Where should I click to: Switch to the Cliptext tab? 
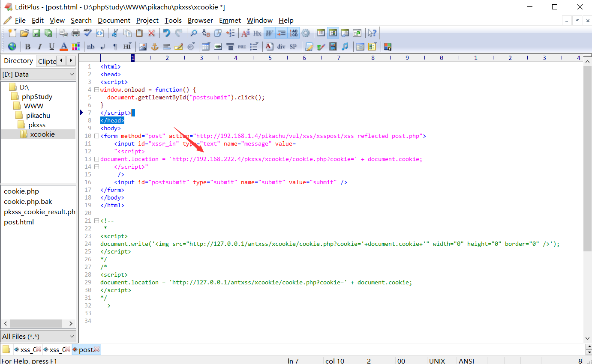pos(47,61)
